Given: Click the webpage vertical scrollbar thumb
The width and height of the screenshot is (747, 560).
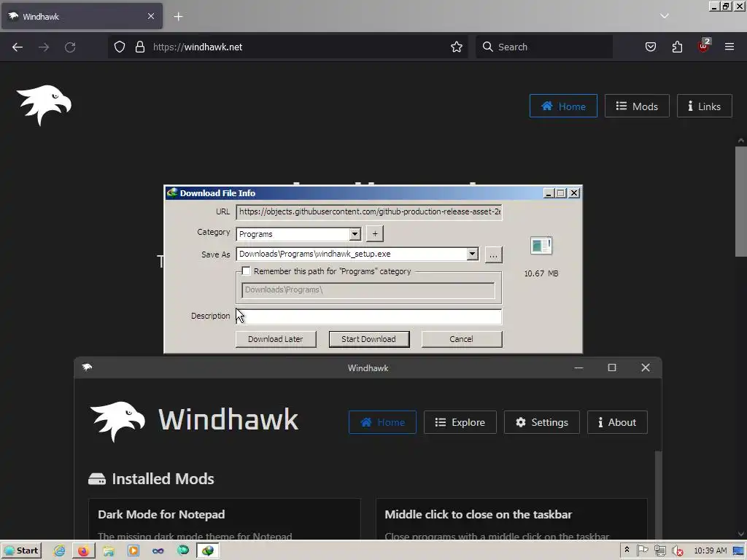Looking at the screenshot, I should (741, 201).
